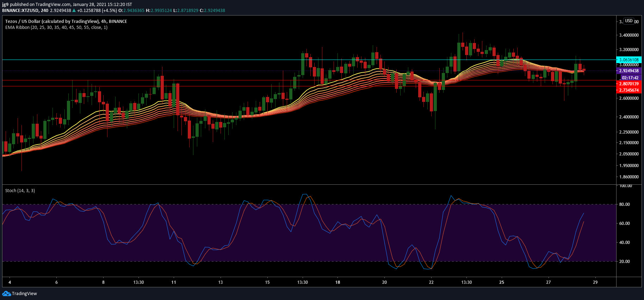Screen dimensions: 644x300
Task: Click the 80.00 stochastic axis level
Action: [x=625, y=204]
